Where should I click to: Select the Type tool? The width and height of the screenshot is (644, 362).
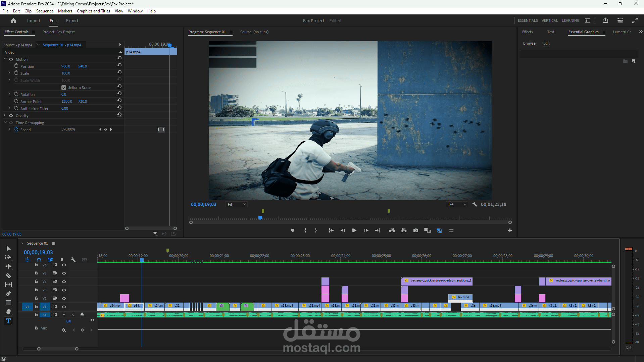(8, 321)
